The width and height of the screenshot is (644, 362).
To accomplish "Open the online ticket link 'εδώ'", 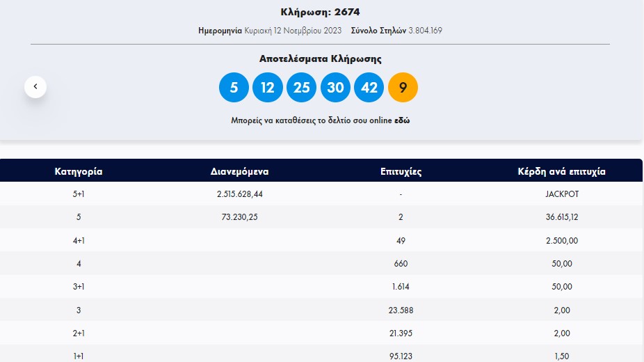I will pos(402,120).
